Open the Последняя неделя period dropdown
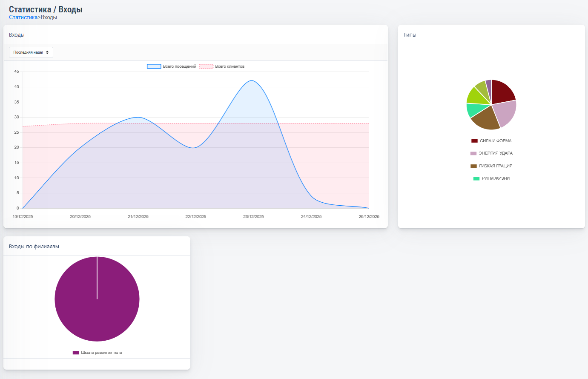 [31, 52]
